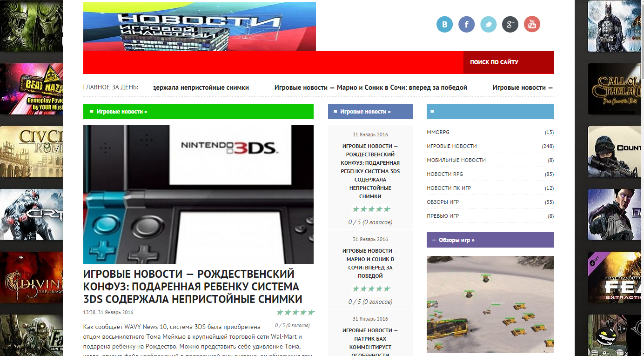The image size is (644, 356).
Task: Click the Civ City Rome game cover
Action: 31,152
